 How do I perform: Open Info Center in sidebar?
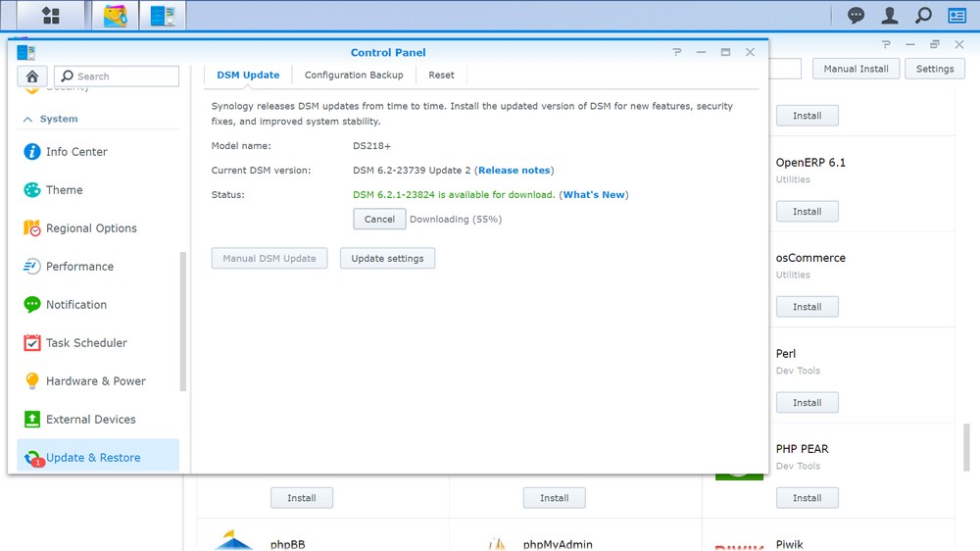click(76, 151)
